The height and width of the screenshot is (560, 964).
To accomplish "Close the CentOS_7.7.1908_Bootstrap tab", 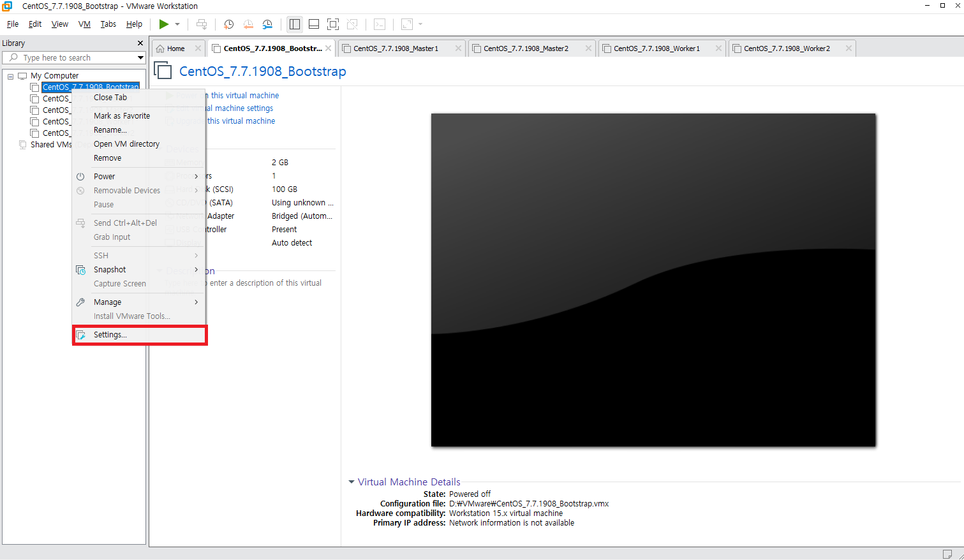I will point(328,48).
